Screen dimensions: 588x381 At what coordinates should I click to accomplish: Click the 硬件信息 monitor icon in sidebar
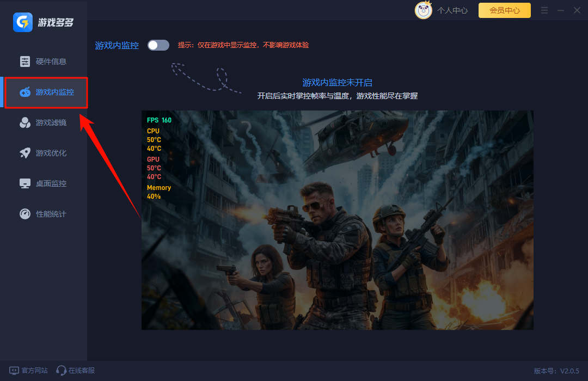(x=25, y=62)
